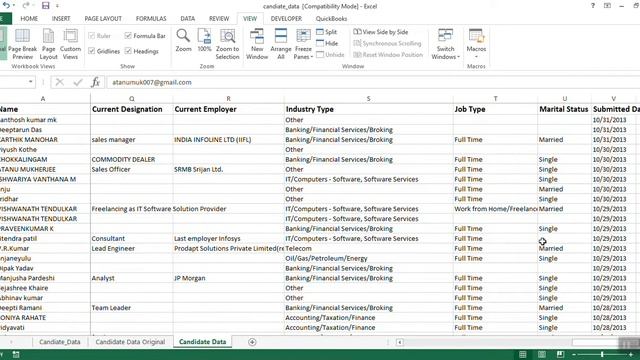Open Freeze Panes options
640x360 pixels.
click(x=303, y=44)
